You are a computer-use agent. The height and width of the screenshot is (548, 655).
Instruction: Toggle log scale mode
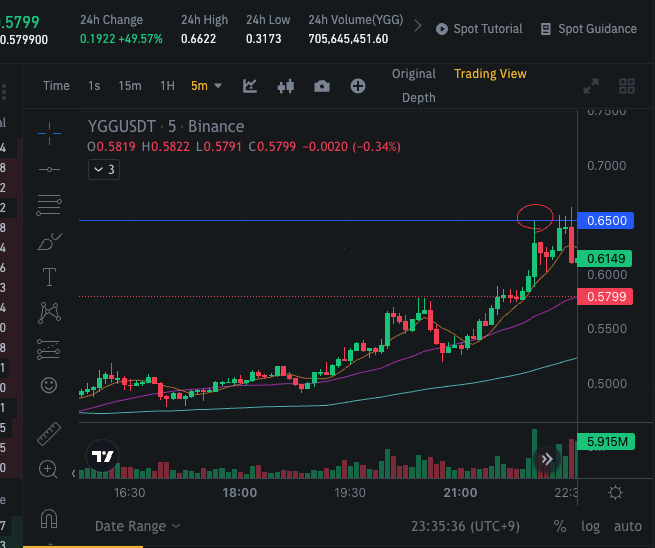tap(590, 526)
